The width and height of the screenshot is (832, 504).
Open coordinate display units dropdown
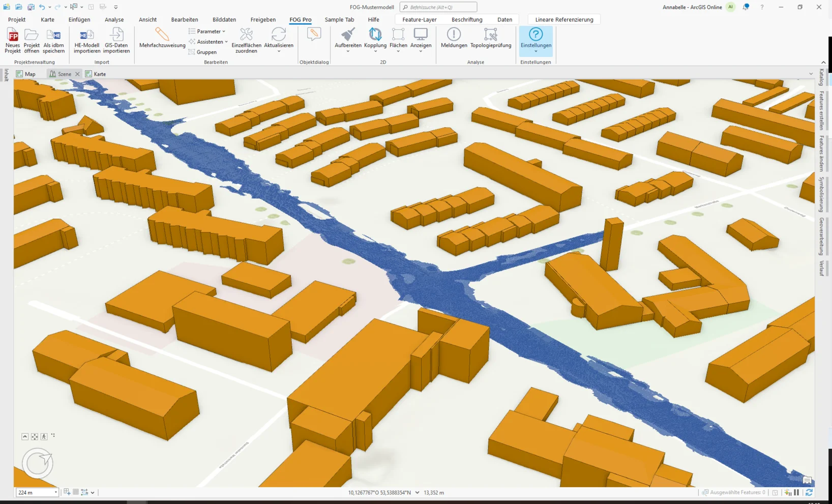(417, 492)
